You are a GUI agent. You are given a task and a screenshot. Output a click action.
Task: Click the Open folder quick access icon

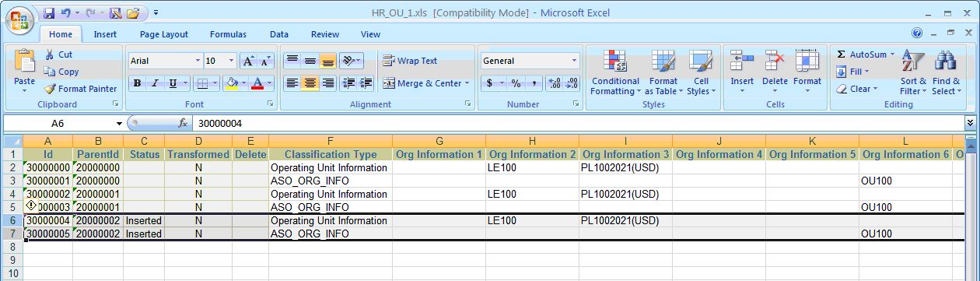coord(133,13)
